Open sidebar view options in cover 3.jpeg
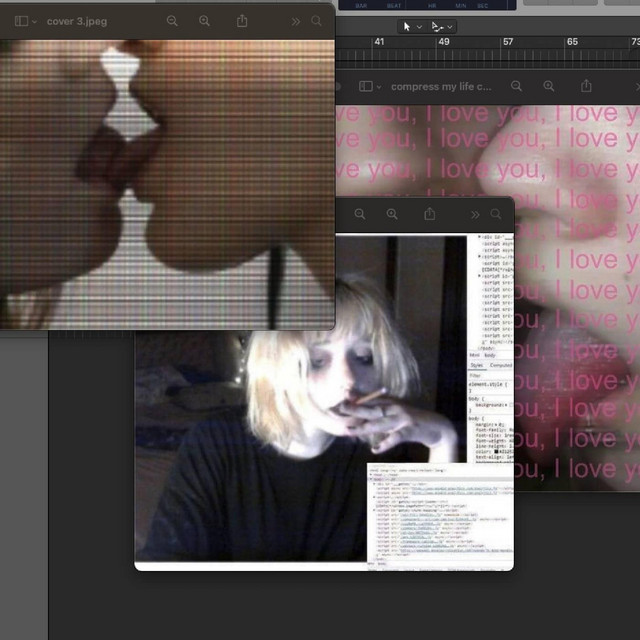Viewport: 640px width, 640px height. (34, 22)
